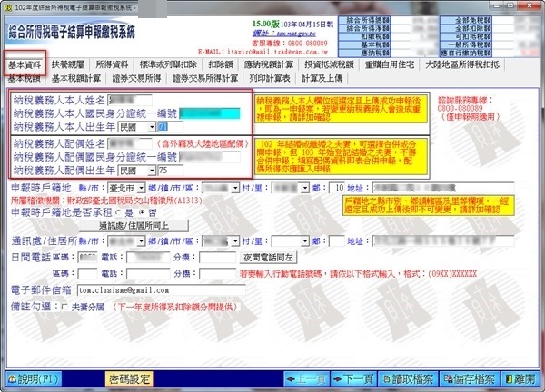Click the 所屬稽徵機關 red text line

(106, 201)
